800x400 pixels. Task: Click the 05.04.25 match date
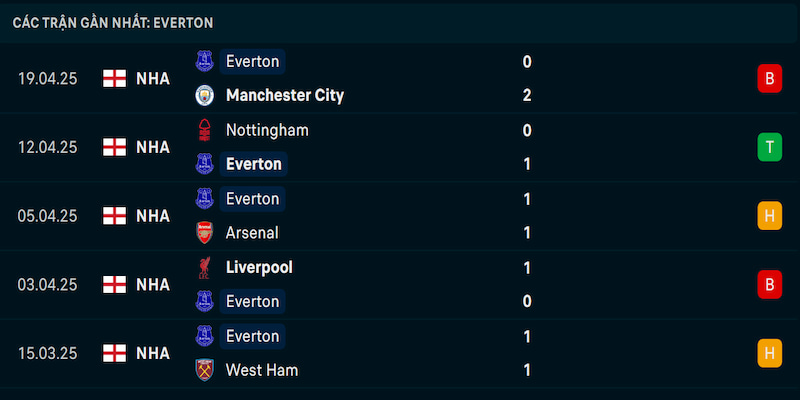(x=47, y=216)
